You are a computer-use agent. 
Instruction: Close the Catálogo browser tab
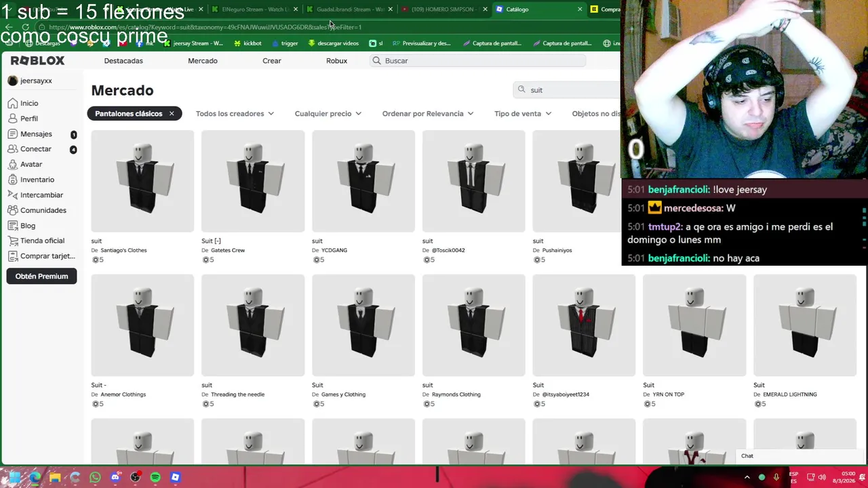(x=580, y=9)
